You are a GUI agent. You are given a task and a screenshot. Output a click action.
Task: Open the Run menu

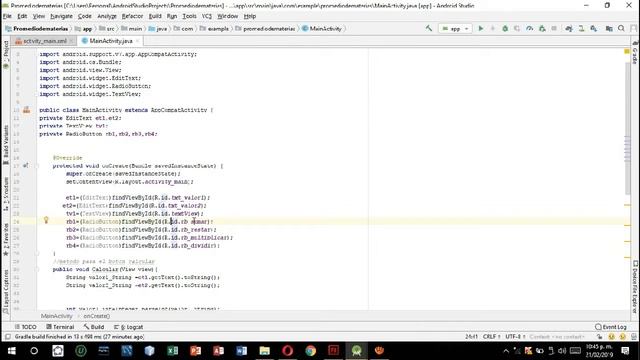tap(172, 16)
